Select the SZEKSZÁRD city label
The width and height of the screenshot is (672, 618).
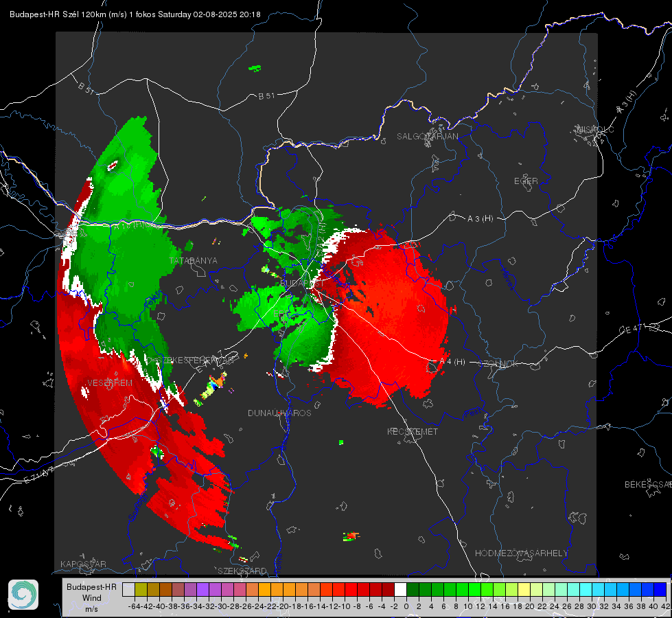[242, 571]
